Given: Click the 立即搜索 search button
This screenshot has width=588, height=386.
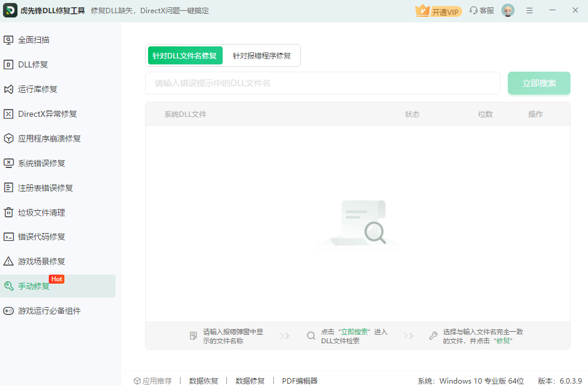Looking at the screenshot, I should [539, 83].
